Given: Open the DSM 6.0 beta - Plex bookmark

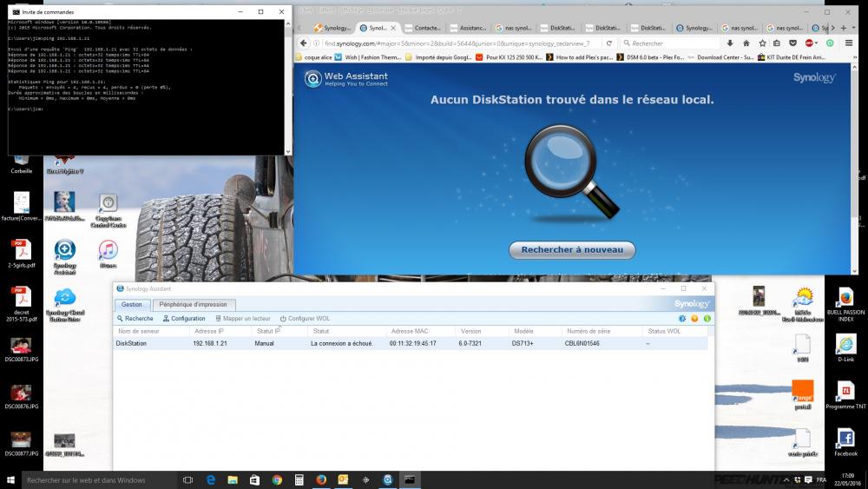Looking at the screenshot, I should pos(651,57).
